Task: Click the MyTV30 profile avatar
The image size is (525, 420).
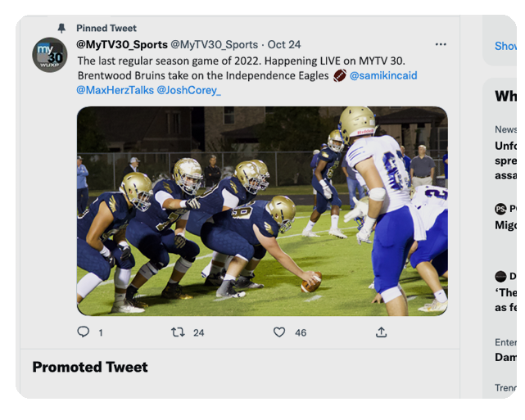Action: 49,55
